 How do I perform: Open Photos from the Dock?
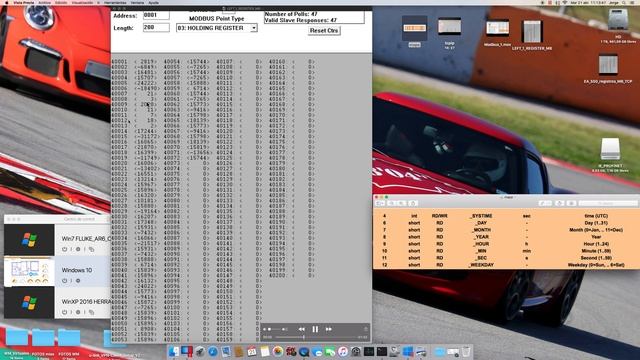[278, 351]
